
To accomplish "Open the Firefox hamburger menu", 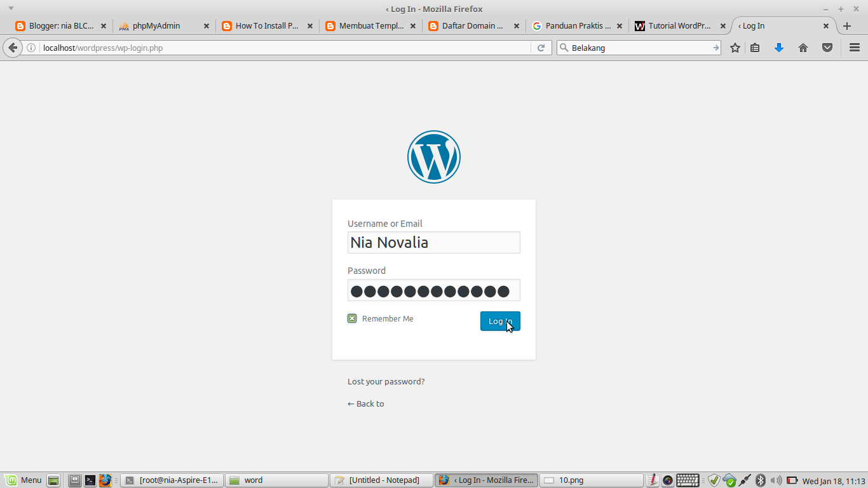I will click(855, 48).
